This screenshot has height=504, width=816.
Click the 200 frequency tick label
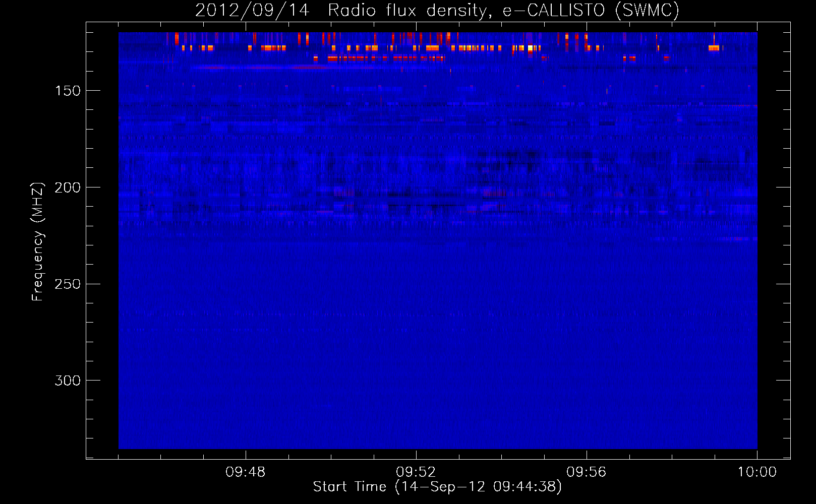[68, 187]
